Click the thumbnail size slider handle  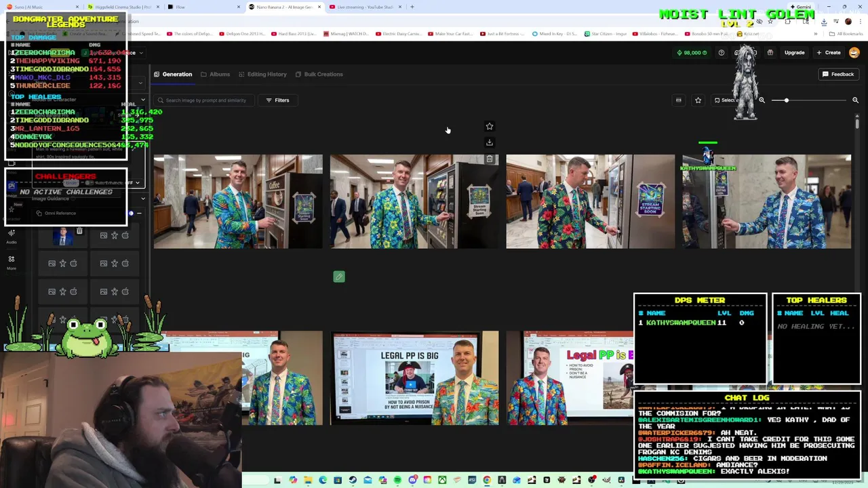pos(787,100)
